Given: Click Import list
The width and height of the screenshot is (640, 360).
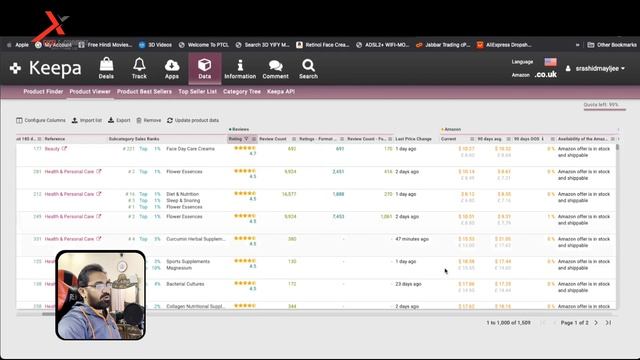Looking at the screenshot, I should coord(87,120).
